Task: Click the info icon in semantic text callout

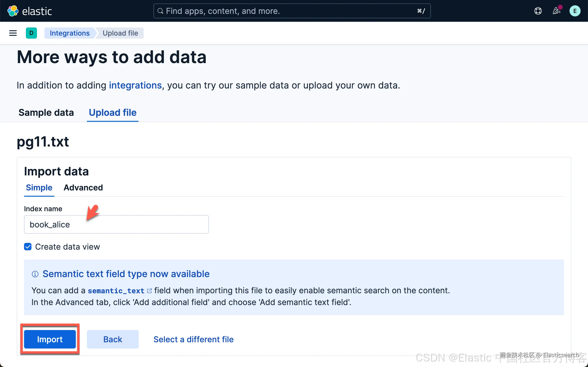Action: pos(35,274)
